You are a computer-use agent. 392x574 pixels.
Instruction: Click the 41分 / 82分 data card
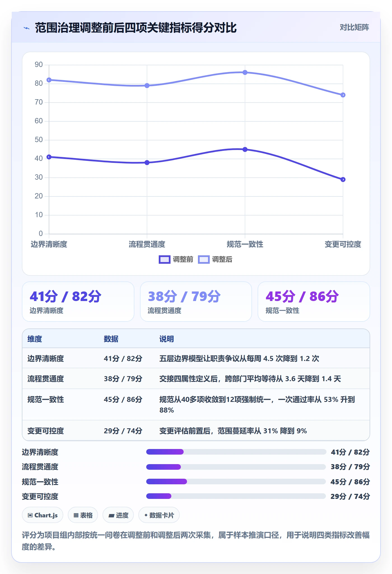point(78,302)
